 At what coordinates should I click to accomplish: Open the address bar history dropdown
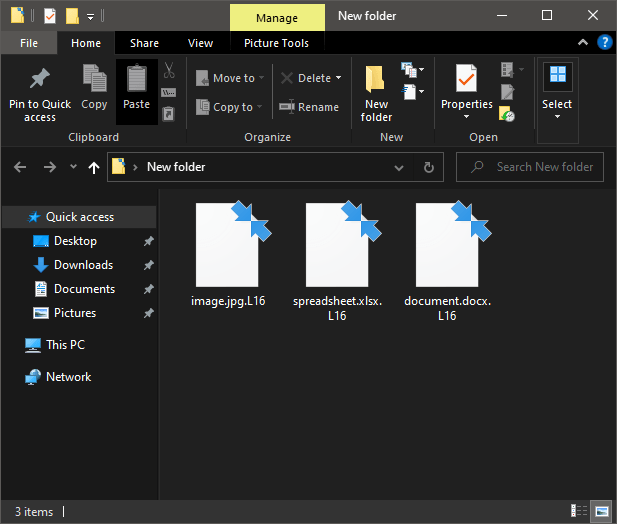(399, 167)
